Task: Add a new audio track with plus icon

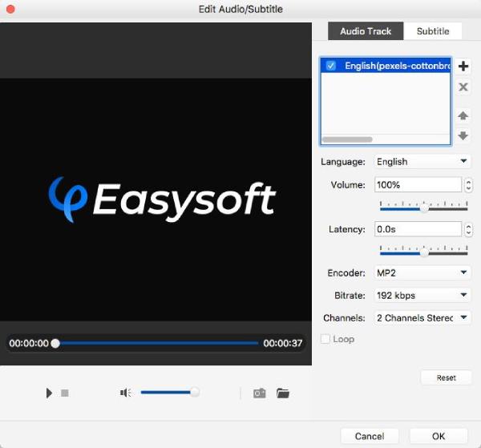Action: (463, 67)
